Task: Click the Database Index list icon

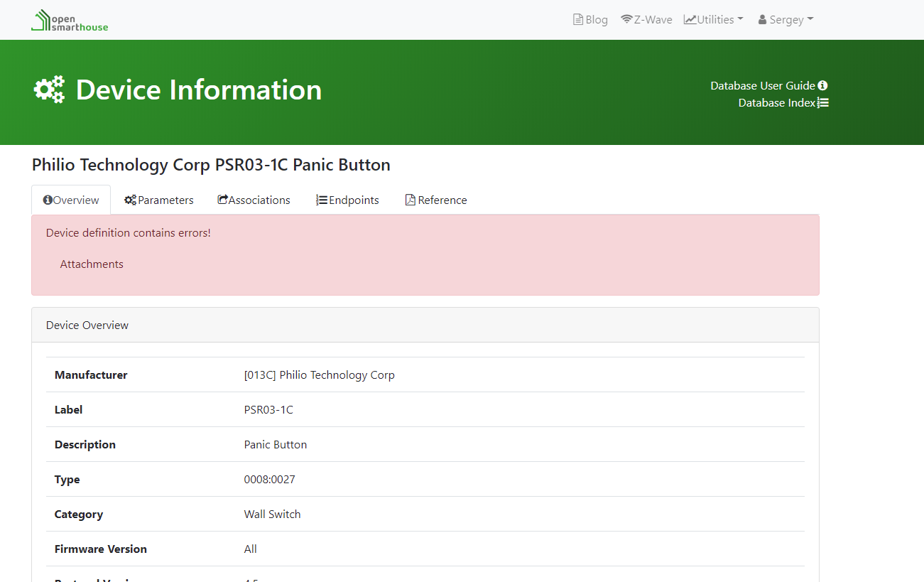Action: coord(823,103)
